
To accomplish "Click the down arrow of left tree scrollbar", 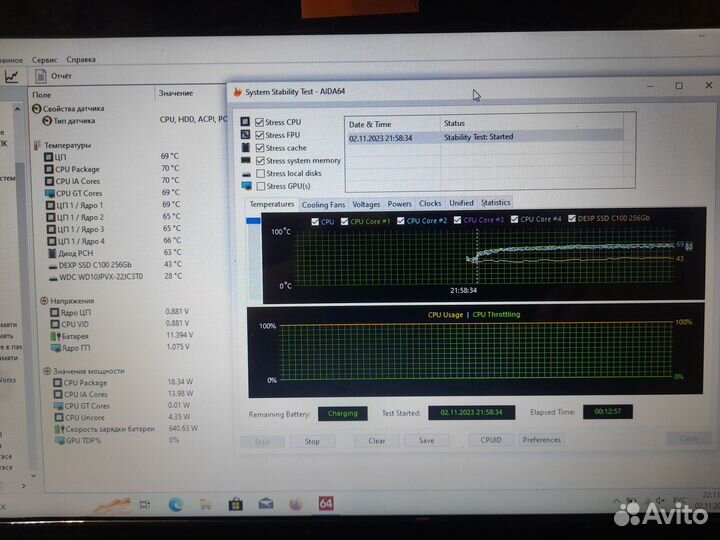I will point(34,476).
